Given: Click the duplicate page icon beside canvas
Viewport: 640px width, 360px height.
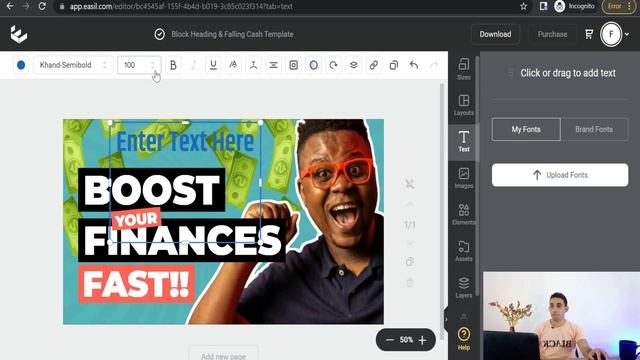Looking at the screenshot, I should (x=410, y=262).
